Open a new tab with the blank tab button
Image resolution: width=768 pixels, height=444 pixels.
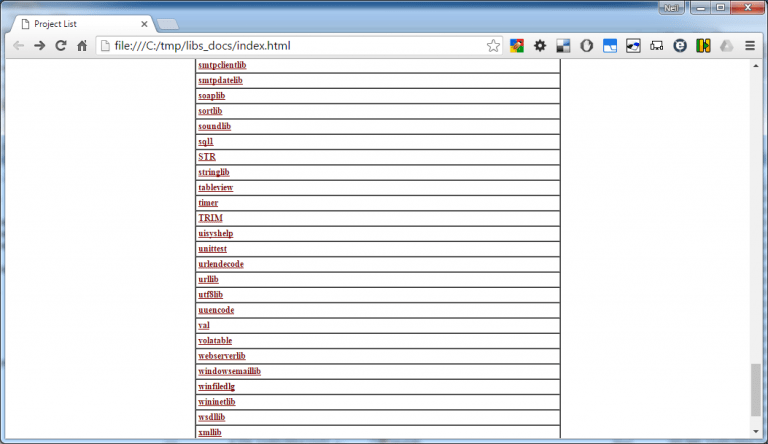point(168,24)
